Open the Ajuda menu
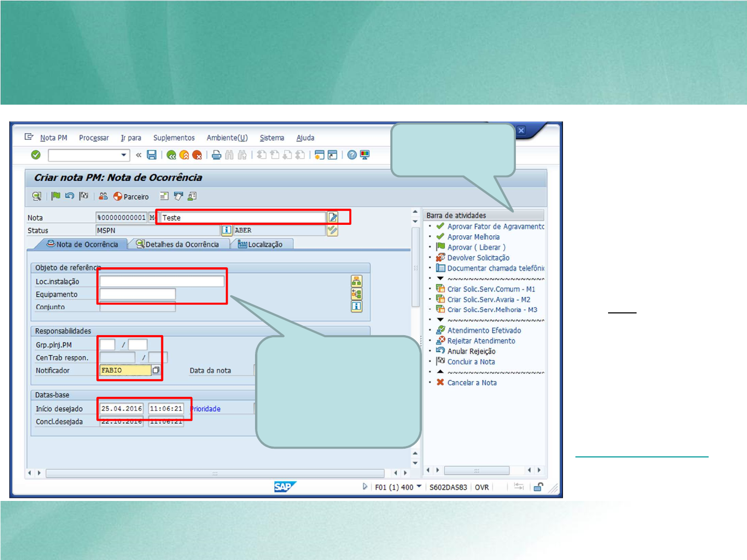The height and width of the screenshot is (560, 747). pyautogui.click(x=305, y=138)
